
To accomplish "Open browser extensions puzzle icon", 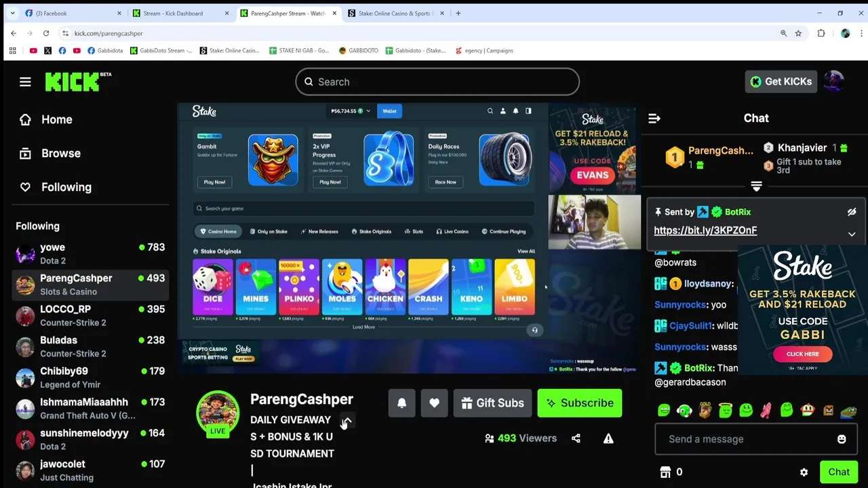I will [x=821, y=33].
